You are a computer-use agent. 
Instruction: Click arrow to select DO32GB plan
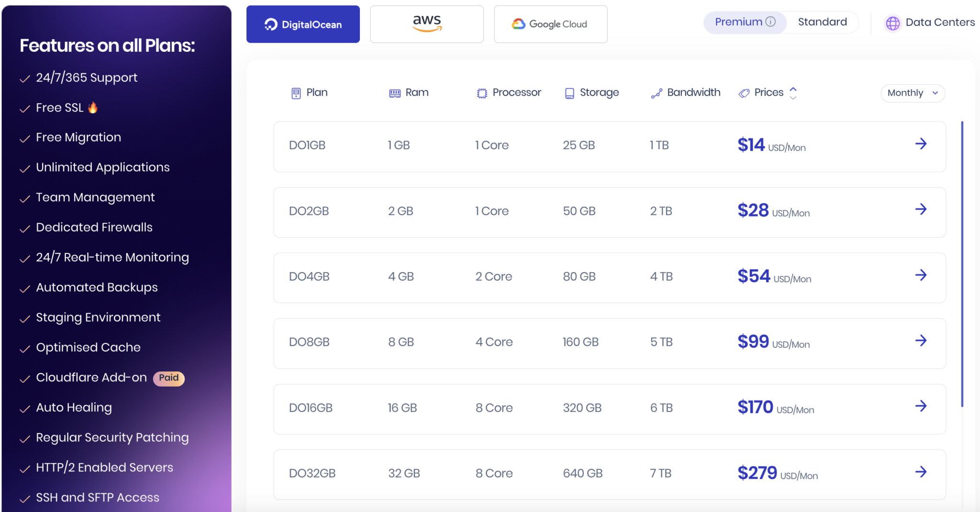pos(921,472)
